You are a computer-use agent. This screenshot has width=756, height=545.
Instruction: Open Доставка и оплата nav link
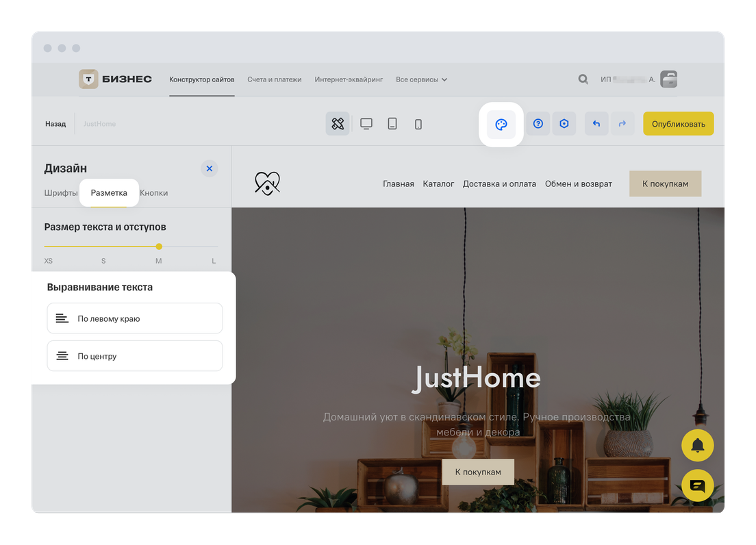coord(499,183)
